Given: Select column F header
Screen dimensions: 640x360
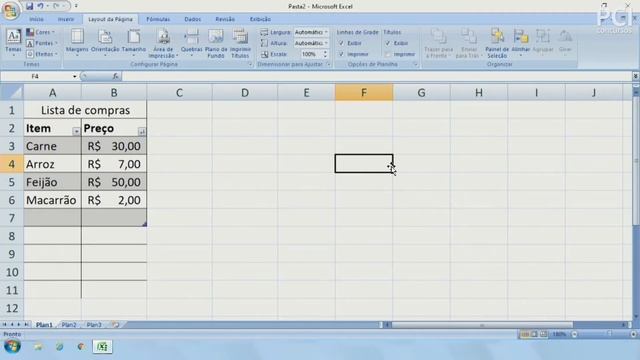Looking at the screenshot, I should [364, 93].
